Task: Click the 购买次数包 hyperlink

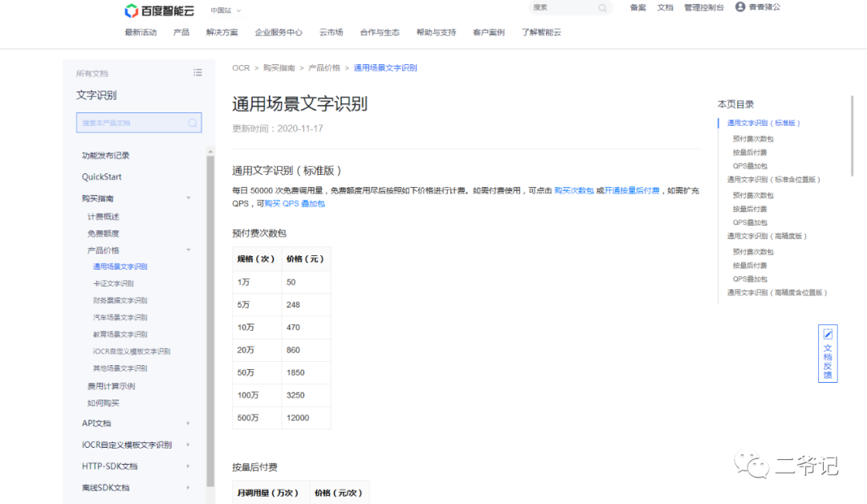Action: (574, 190)
